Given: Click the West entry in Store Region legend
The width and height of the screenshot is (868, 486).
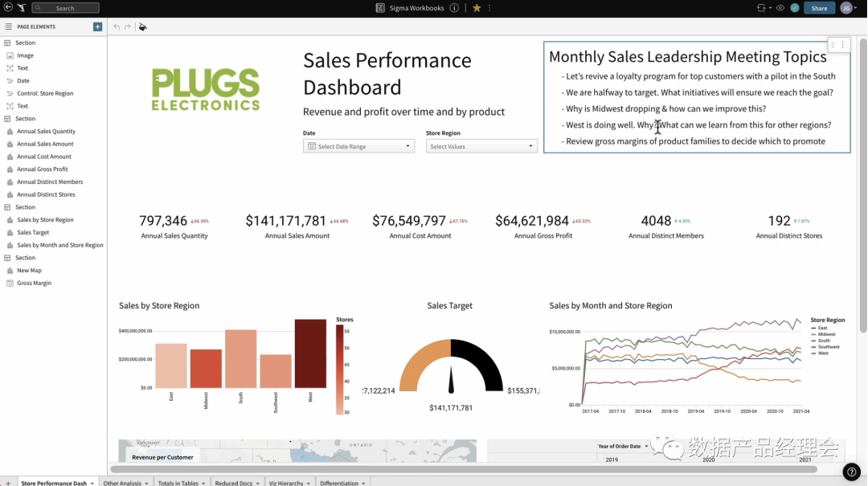Looking at the screenshot, I should pyautogui.click(x=820, y=353).
